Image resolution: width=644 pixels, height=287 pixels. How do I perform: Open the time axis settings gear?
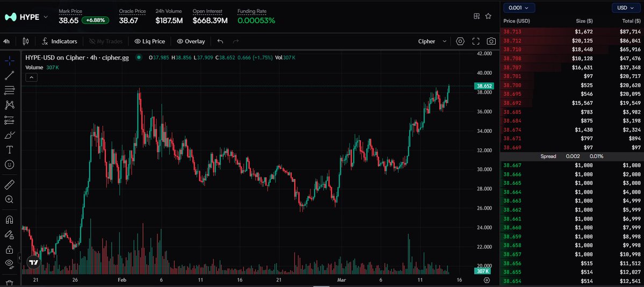pyautogui.click(x=487, y=280)
